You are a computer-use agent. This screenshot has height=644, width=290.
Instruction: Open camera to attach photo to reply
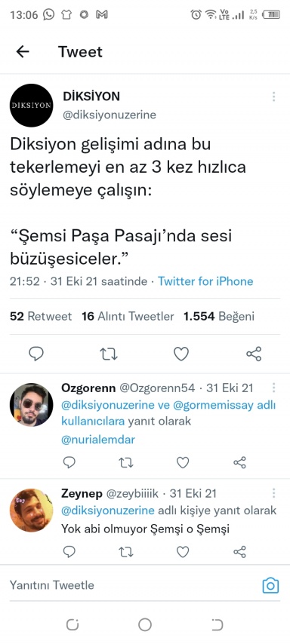(270, 585)
